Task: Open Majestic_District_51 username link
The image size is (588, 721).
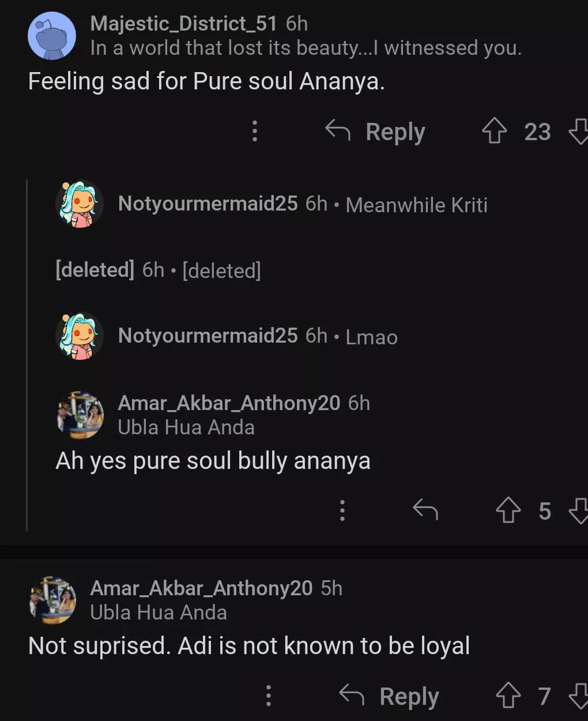Action: click(x=183, y=24)
